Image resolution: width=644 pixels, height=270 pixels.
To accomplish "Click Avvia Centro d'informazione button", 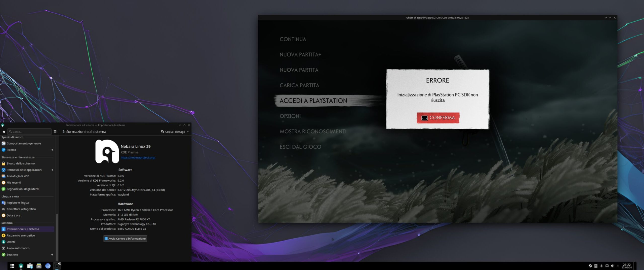I will click(125, 239).
